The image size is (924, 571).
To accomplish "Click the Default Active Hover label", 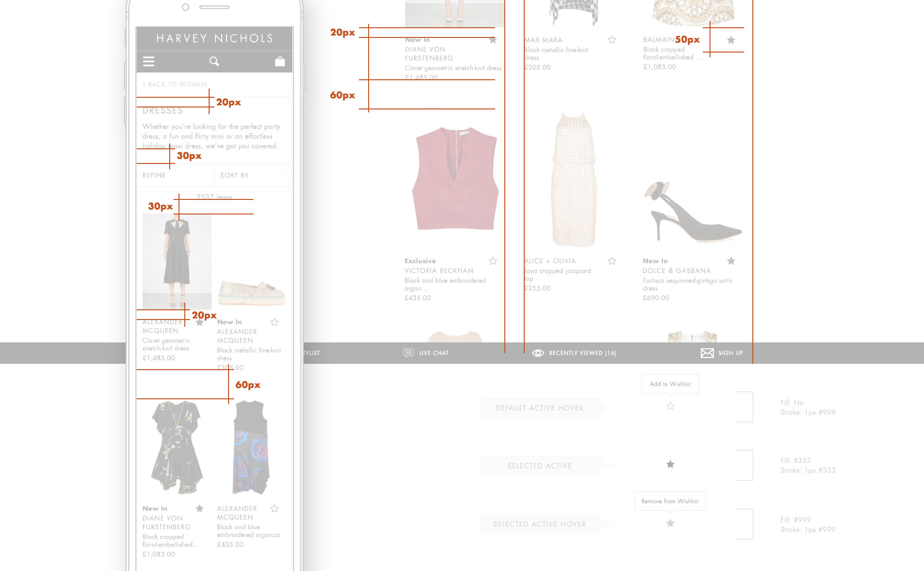I will (539, 408).
